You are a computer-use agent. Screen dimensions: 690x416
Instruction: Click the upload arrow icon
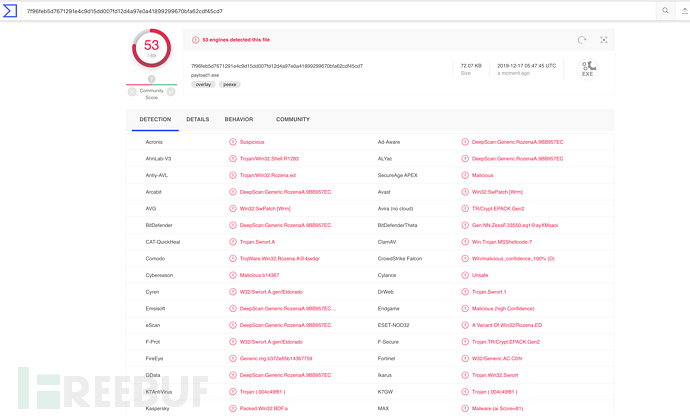pos(685,11)
